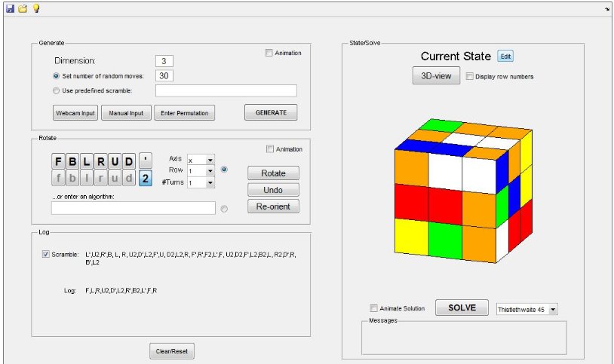Select the Axis/Row rotation mode radio

point(224,170)
